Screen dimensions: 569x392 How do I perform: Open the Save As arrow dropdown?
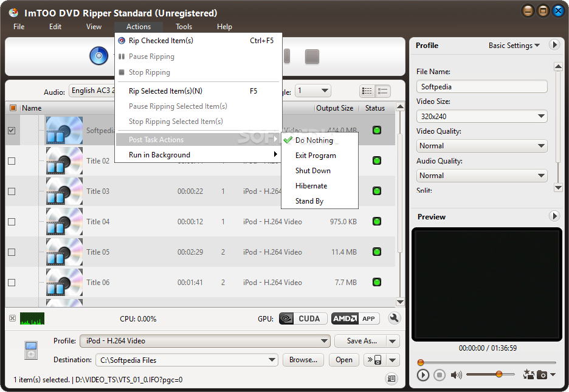pyautogui.click(x=393, y=341)
